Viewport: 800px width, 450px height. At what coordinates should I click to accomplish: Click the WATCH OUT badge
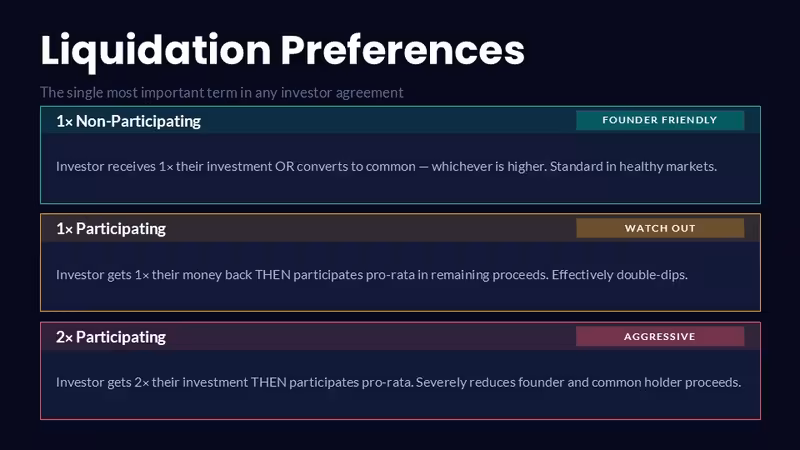tap(660, 228)
